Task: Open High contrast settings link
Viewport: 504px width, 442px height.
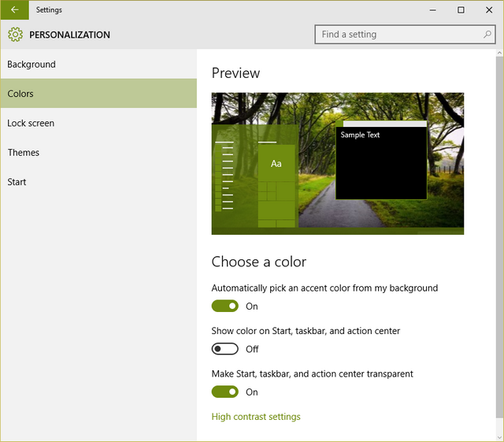Action: [x=256, y=417]
